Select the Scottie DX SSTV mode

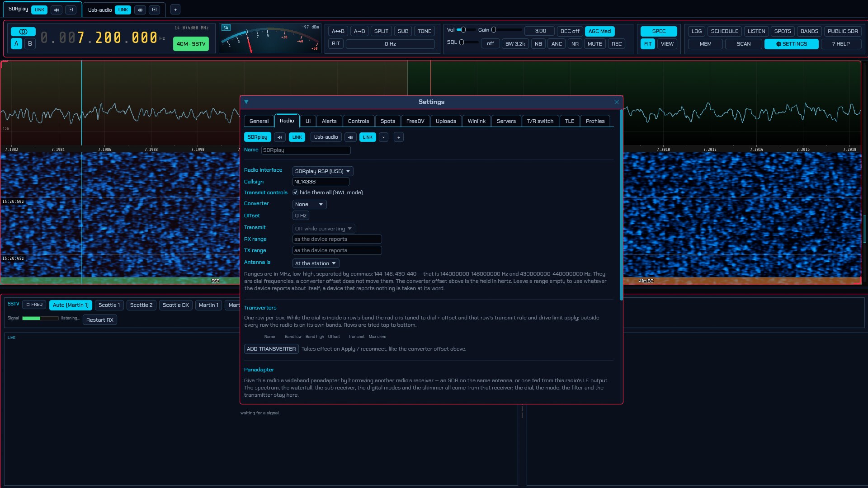tap(175, 305)
